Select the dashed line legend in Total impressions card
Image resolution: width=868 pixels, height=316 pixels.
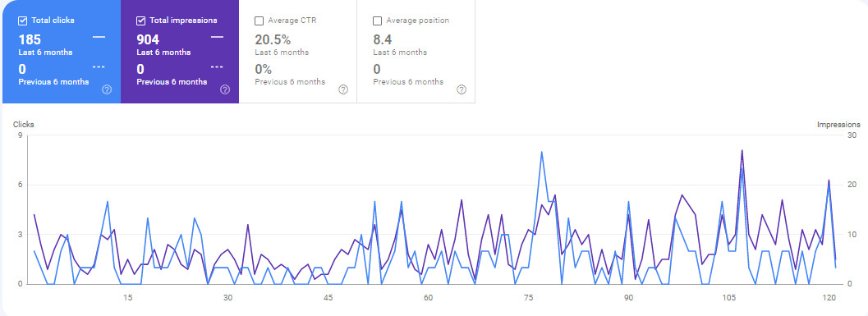(217, 67)
